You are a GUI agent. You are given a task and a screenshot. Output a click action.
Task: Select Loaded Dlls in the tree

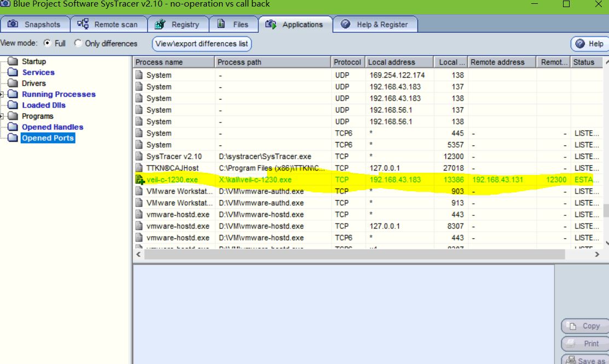44,105
